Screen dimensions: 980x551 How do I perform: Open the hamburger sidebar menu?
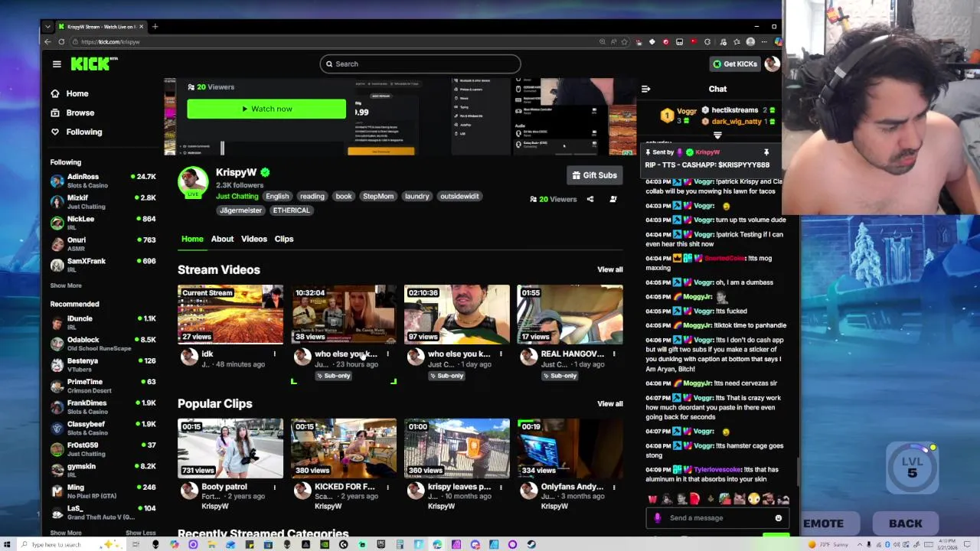point(57,64)
